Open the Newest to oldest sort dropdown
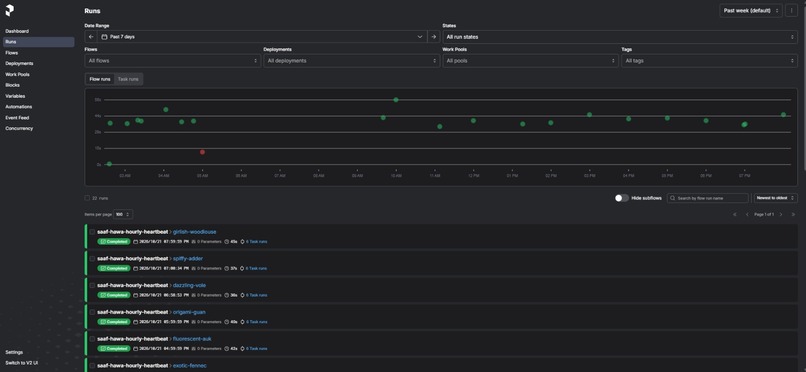The height and width of the screenshot is (372, 806). pyautogui.click(x=776, y=198)
